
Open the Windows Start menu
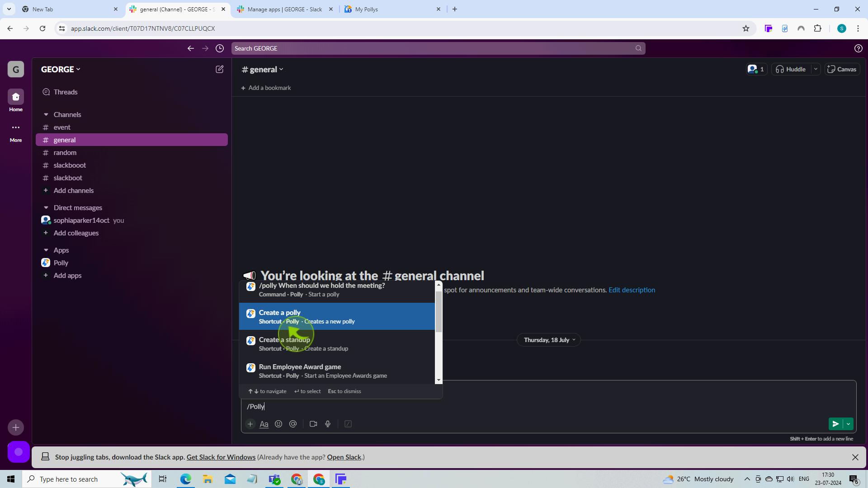(x=11, y=479)
